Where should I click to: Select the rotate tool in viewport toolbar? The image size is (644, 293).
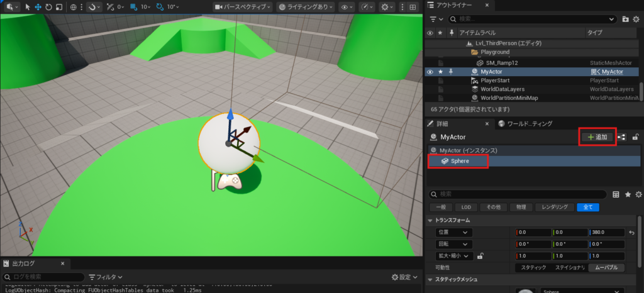[x=47, y=7]
